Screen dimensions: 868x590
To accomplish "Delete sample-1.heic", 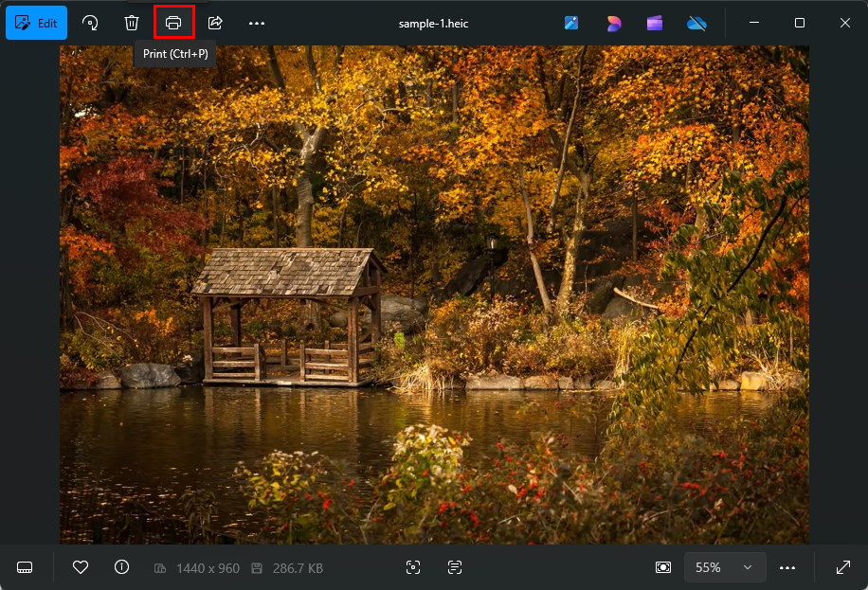I will click(x=132, y=23).
